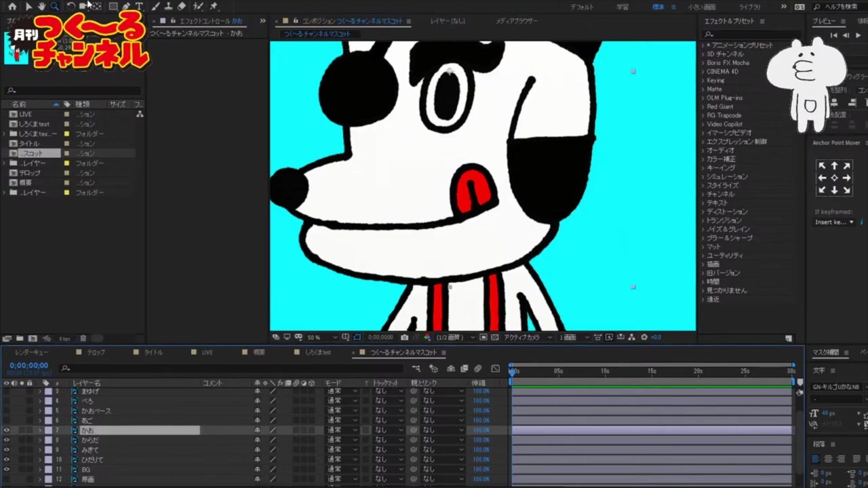Toggle visibility eye of みぎて layer
The image size is (868, 488).
(x=7, y=450)
